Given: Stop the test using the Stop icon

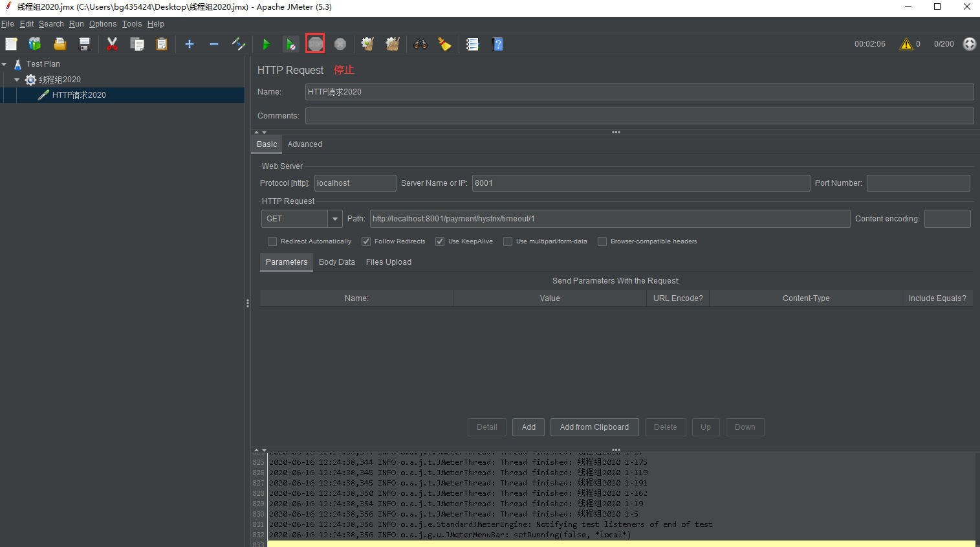Looking at the screenshot, I should [x=315, y=44].
